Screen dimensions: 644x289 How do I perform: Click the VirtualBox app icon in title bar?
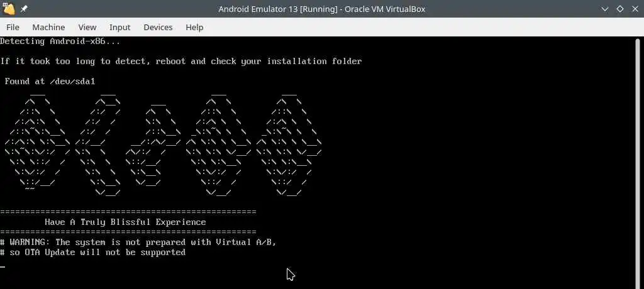(9, 9)
